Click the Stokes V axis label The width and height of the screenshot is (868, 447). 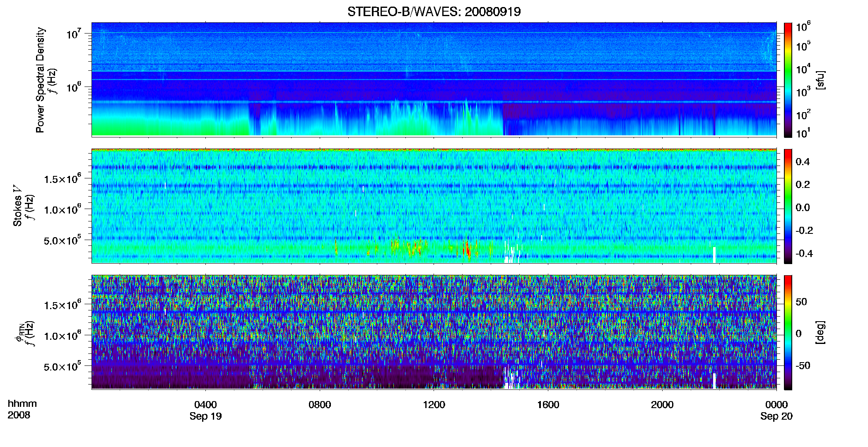tap(17, 206)
